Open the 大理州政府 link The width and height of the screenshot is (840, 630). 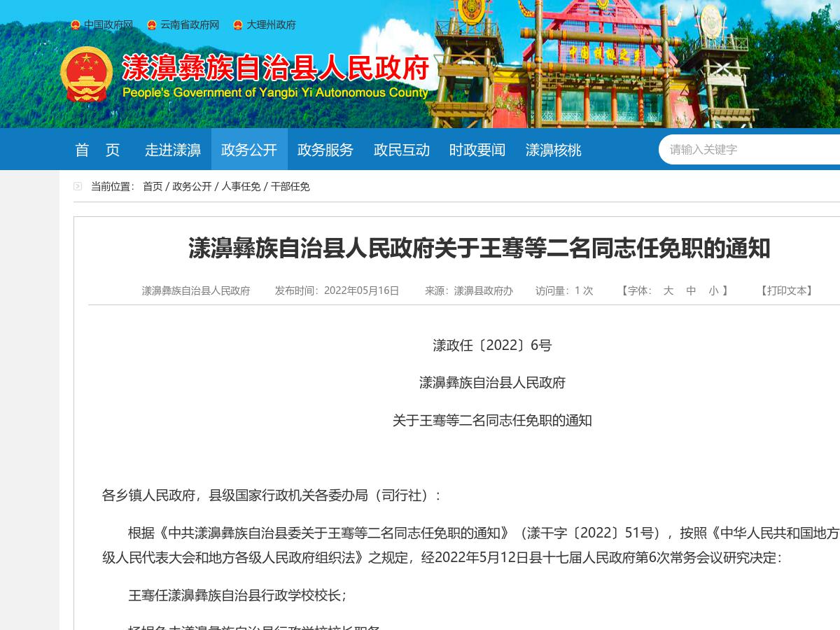[x=271, y=24]
